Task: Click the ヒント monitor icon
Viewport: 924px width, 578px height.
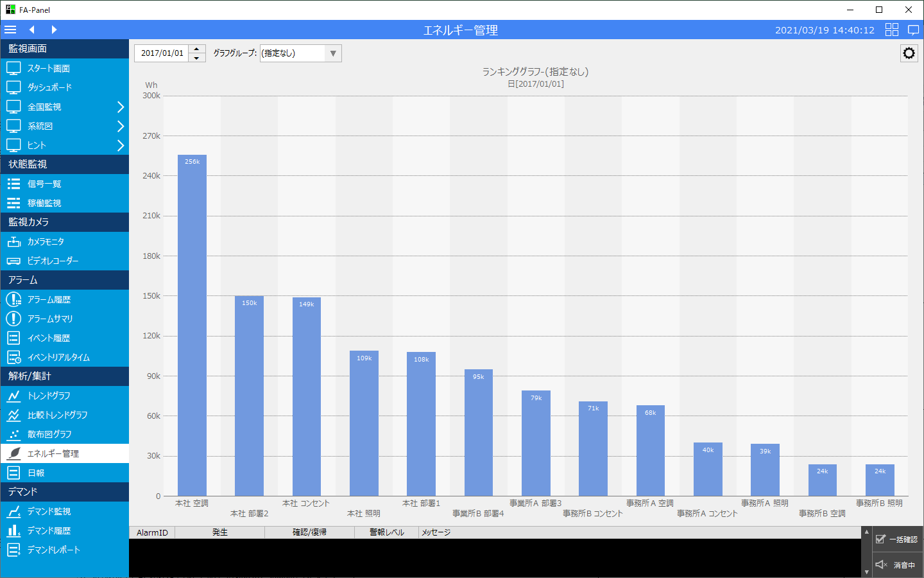Action: pos(13,144)
